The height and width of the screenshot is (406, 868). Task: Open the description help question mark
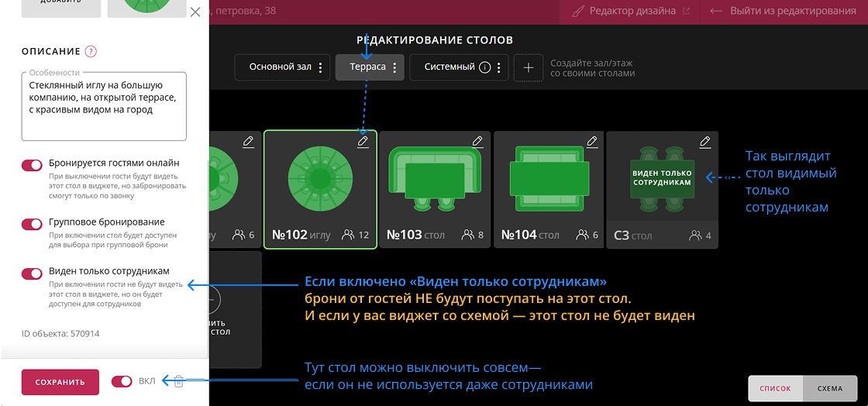[91, 51]
